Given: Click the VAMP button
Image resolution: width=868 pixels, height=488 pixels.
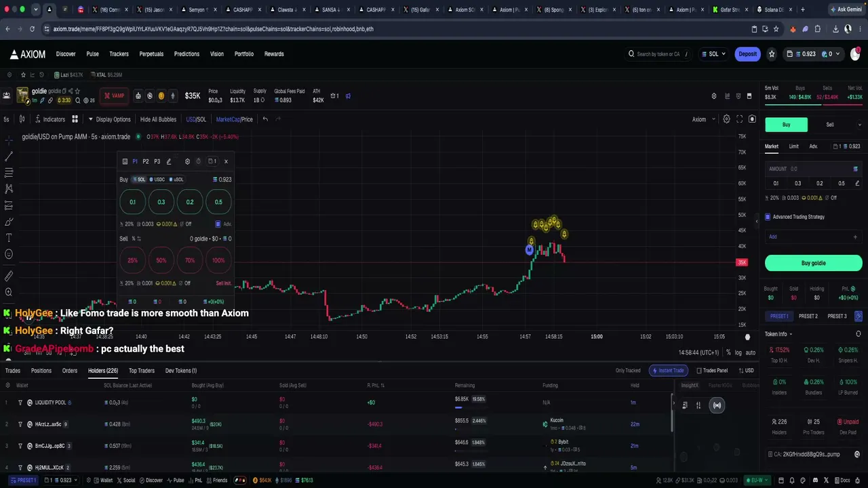Looking at the screenshot, I should (x=114, y=96).
